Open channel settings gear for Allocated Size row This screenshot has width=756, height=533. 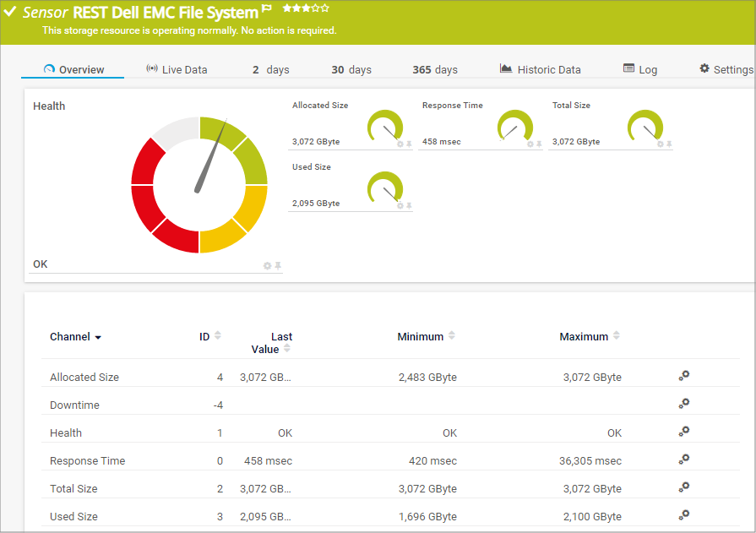tap(684, 377)
